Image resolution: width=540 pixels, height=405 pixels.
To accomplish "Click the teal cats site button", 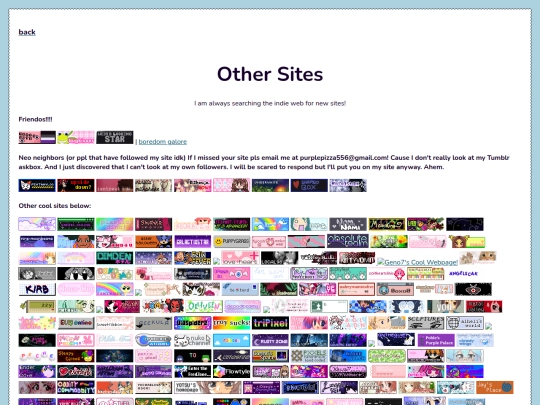I will tap(348, 273).
